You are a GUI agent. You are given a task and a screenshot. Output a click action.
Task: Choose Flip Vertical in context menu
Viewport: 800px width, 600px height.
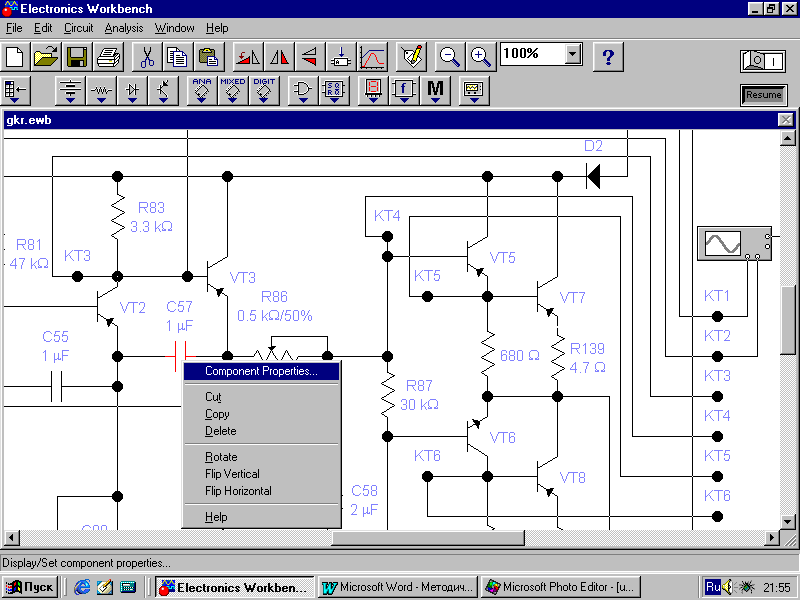[x=261, y=473]
